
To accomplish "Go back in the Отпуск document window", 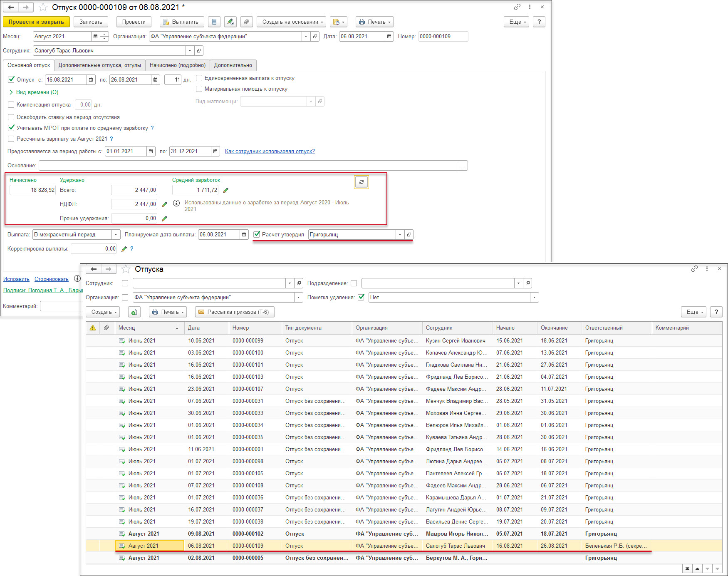I will (x=11, y=7).
